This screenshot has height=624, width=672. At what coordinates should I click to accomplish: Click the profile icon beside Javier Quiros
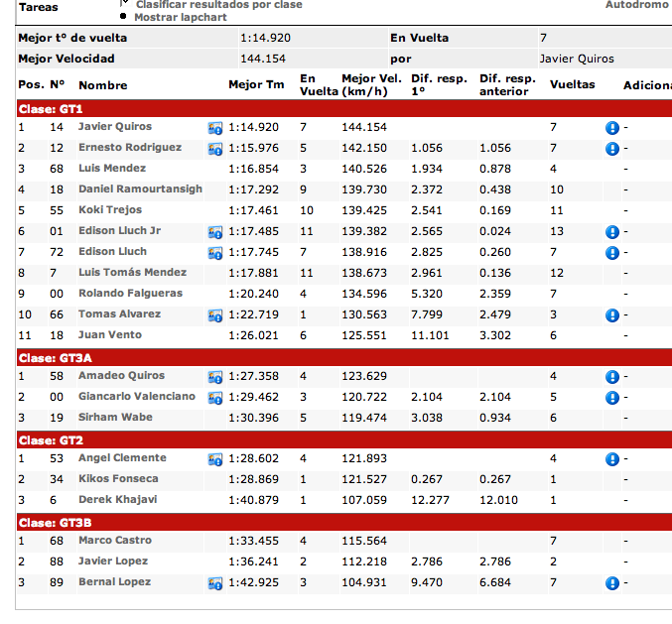pyautogui.click(x=214, y=128)
